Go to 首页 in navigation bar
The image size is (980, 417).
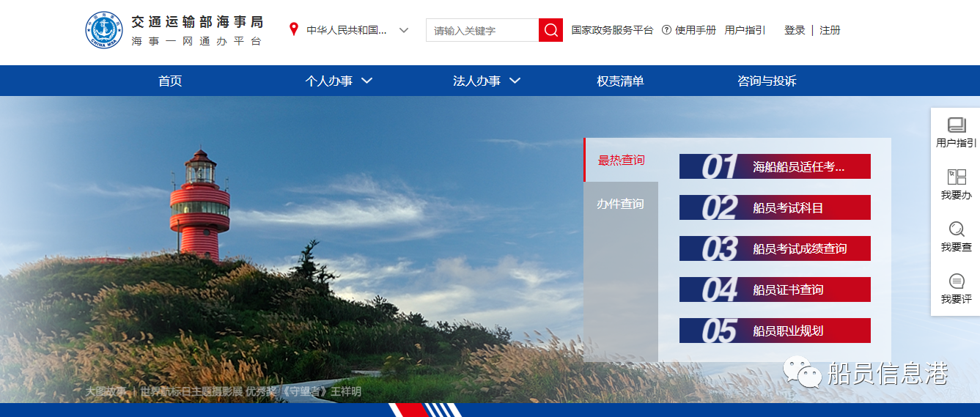coord(170,81)
